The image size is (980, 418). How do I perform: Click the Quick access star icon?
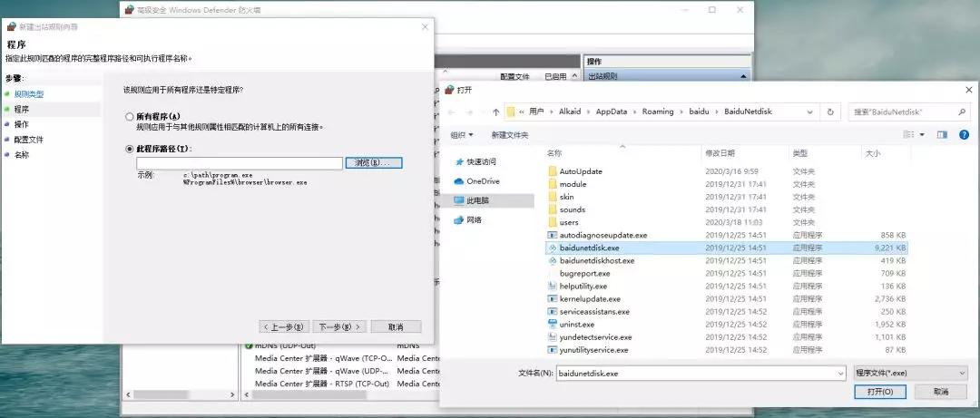pos(459,161)
